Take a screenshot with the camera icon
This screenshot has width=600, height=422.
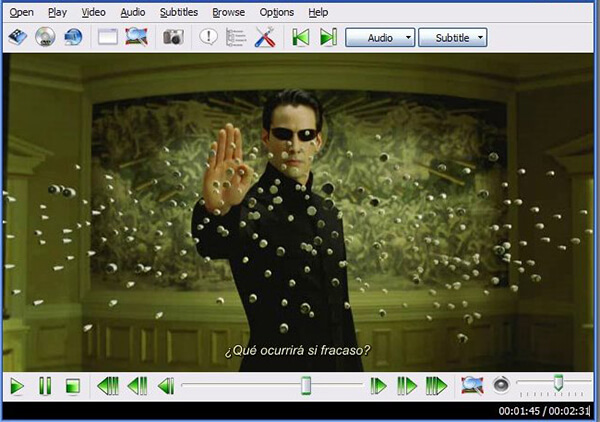pos(173,37)
